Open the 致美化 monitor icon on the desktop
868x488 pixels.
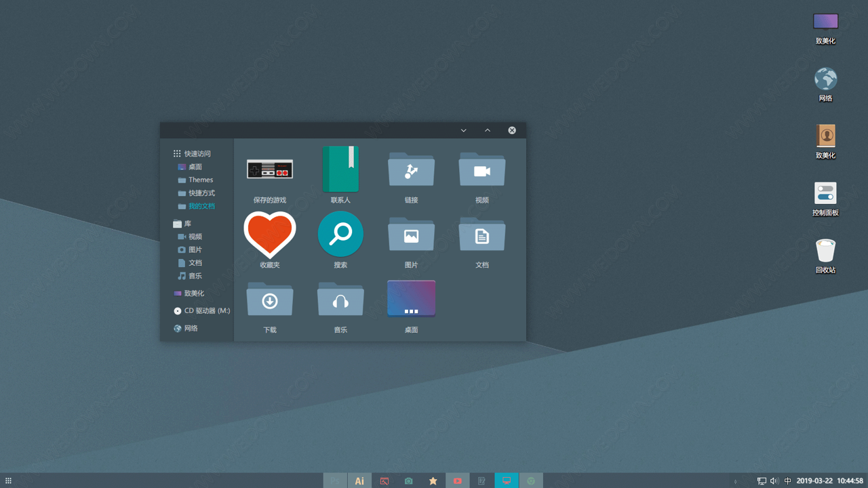tap(825, 22)
